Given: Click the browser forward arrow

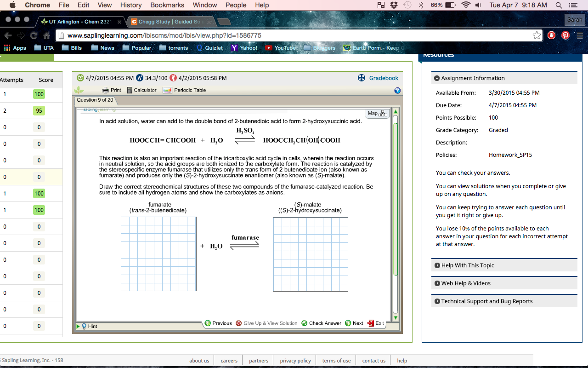Looking at the screenshot, I should [21, 35].
